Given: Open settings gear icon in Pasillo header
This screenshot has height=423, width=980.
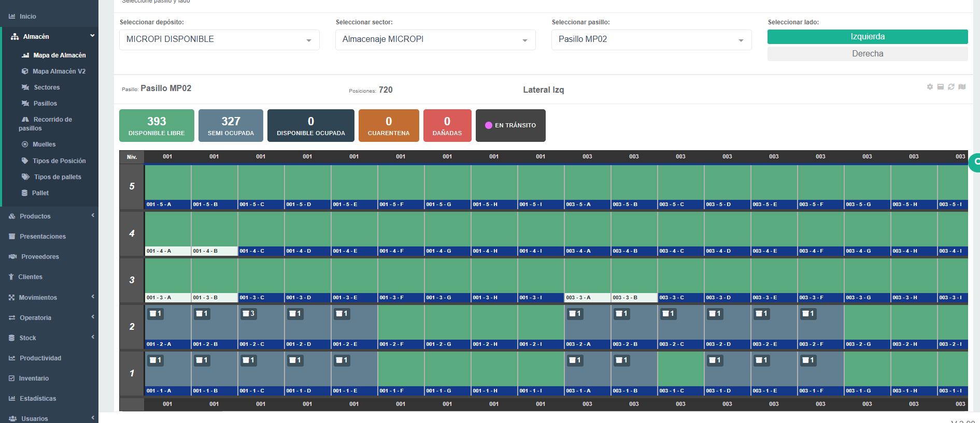Looking at the screenshot, I should tap(930, 87).
